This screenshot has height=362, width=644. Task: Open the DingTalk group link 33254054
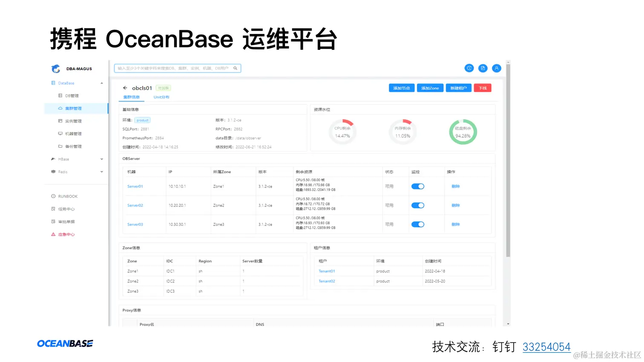546,347
